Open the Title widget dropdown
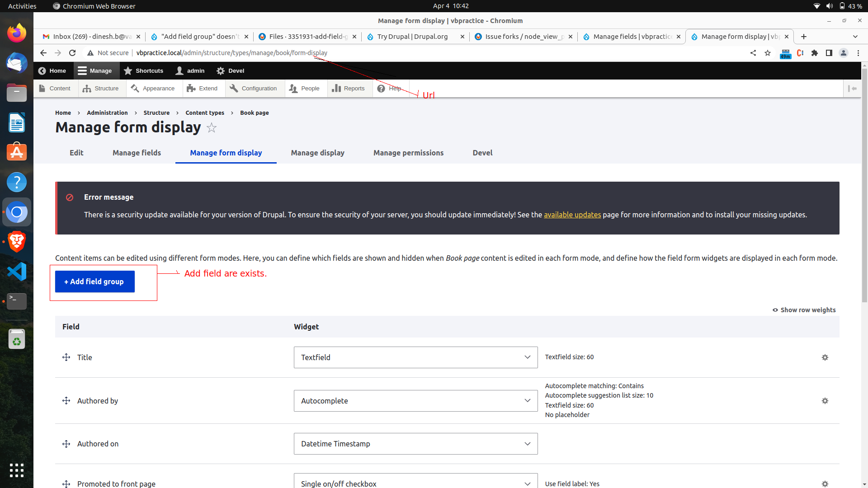Image resolution: width=868 pixels, height=488 pixels. pyautogui.click(x=415, y=357)
